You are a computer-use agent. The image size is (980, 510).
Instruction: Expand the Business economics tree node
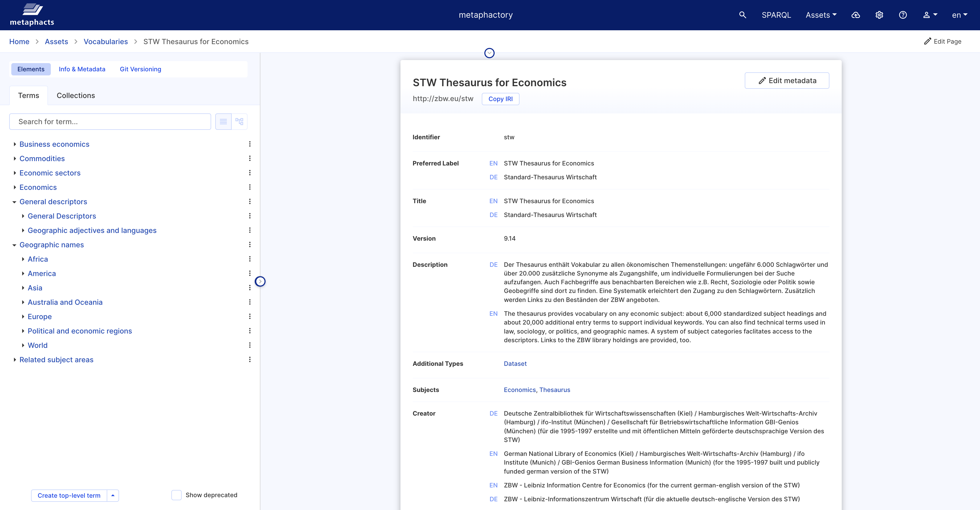(x=14, y=144)
